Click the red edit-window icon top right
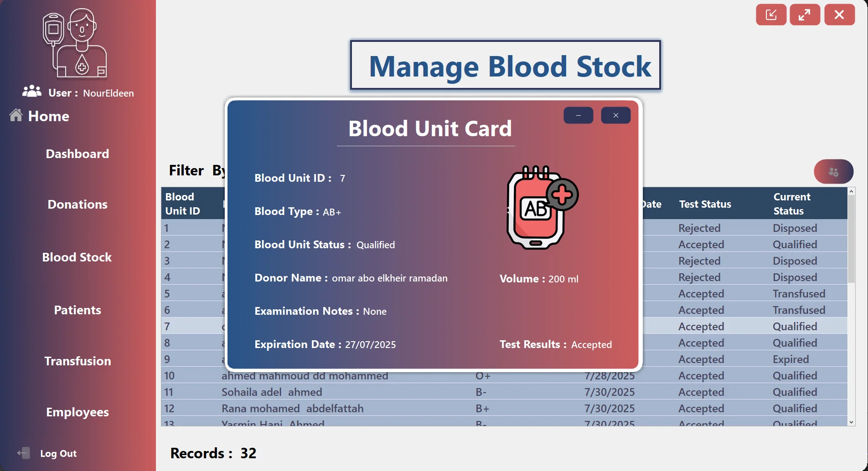Image resolution: width=868 pixels, height=471 pixels. pos(771,15)
